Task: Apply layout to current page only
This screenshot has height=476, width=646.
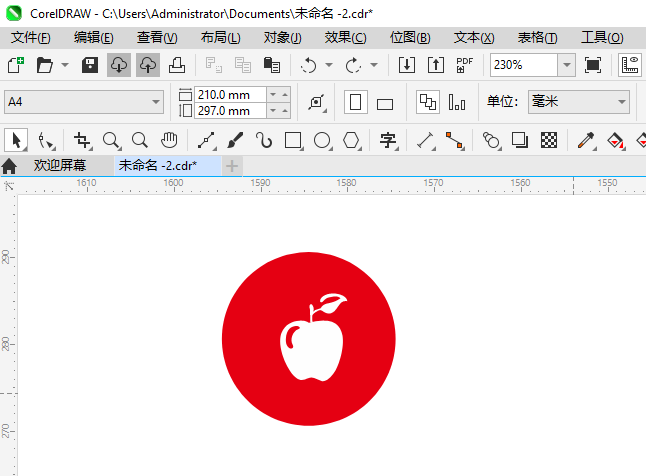Action: (x=457, y=102)
